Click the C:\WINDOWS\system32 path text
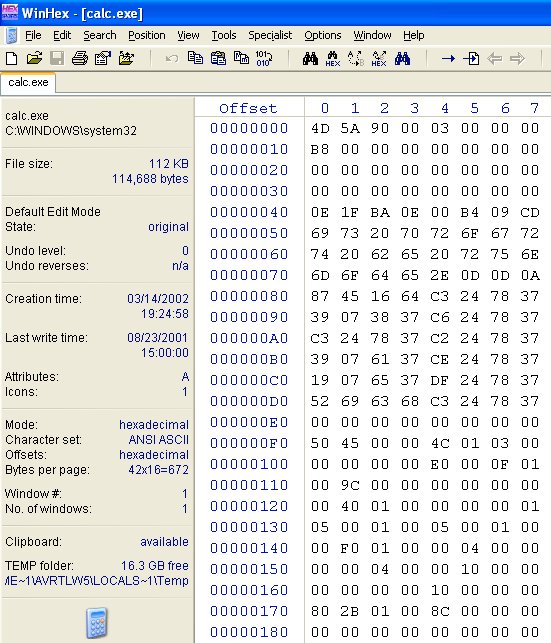 pyautogui.click(x=71, y=131)
